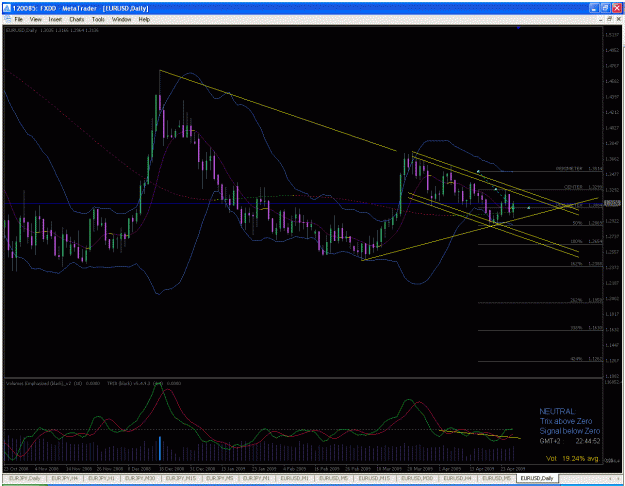This screenshot has width=625, height=486.
Task: Switch to the EURJPY,M5 chart tab
Action: (219, 478)
